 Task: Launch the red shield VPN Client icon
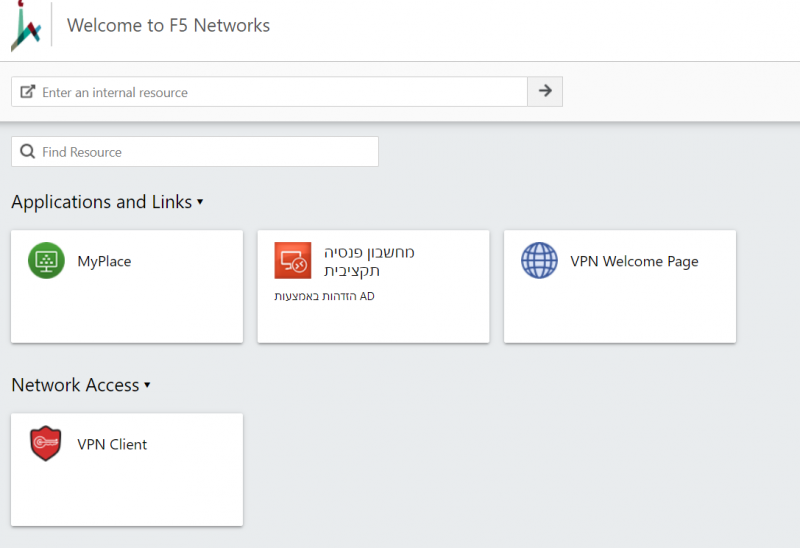46,443
